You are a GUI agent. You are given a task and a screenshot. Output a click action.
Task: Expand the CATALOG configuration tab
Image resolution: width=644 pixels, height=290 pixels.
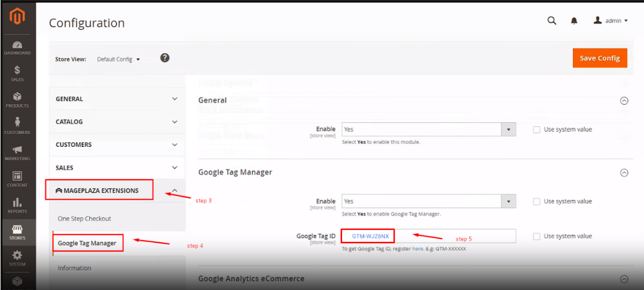pos(117,122)
